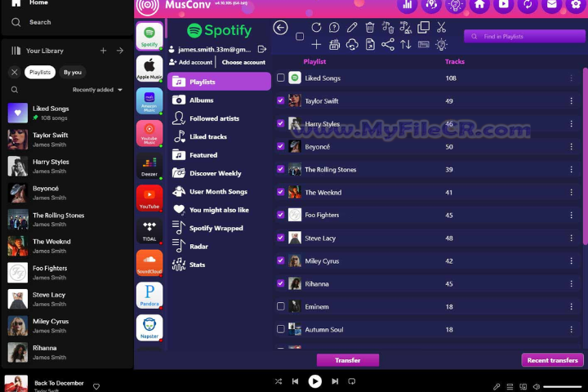Select the Napster service icon
Screen dimensions: 588x392
click(149, 327)
